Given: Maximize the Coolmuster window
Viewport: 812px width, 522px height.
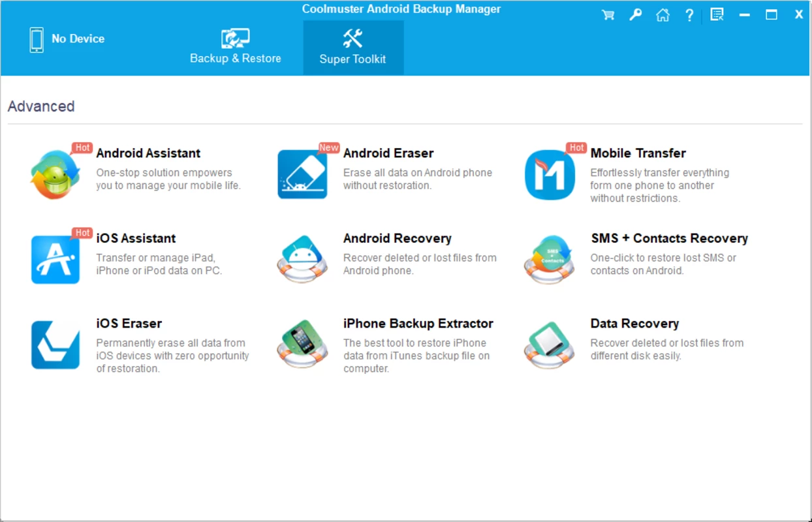Looking at the screenshot, I should (772, 15).
